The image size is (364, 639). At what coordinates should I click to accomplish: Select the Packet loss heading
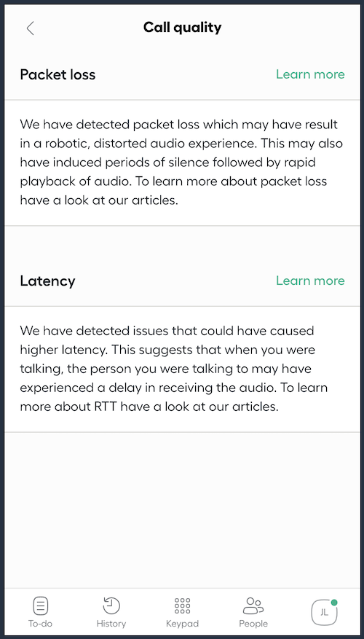(58, 74)
